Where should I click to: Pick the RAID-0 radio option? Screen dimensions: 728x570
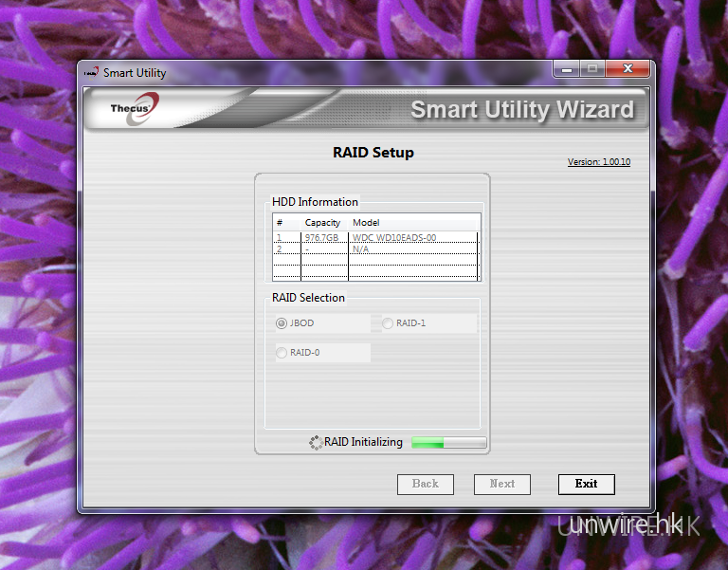click(x=282, y=353)
